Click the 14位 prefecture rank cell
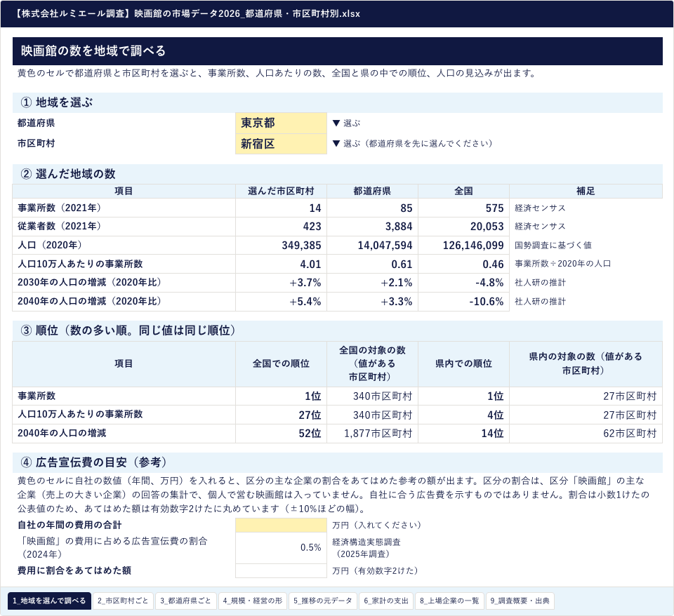The image size is (674, 616). [x=463, y=434]
